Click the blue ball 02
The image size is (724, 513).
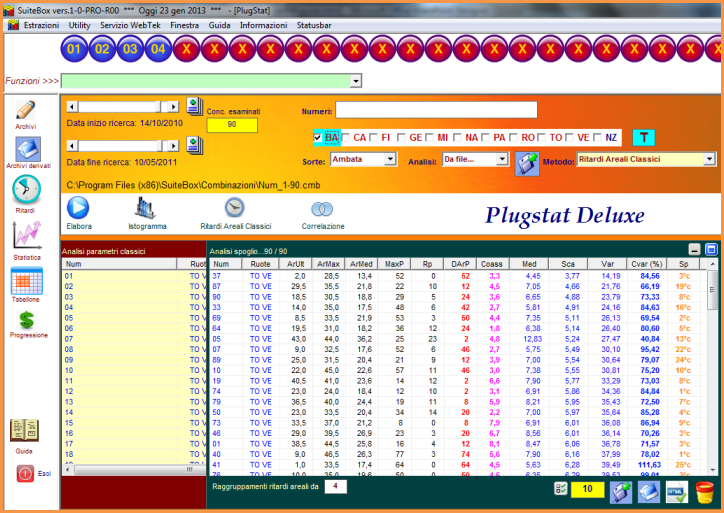click(x=102, y=48)
